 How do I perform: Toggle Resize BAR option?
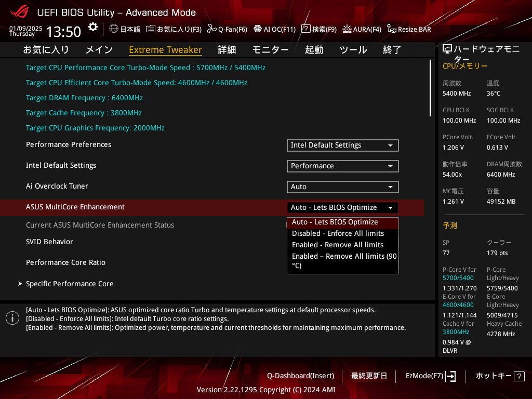(x=392, y=29)
